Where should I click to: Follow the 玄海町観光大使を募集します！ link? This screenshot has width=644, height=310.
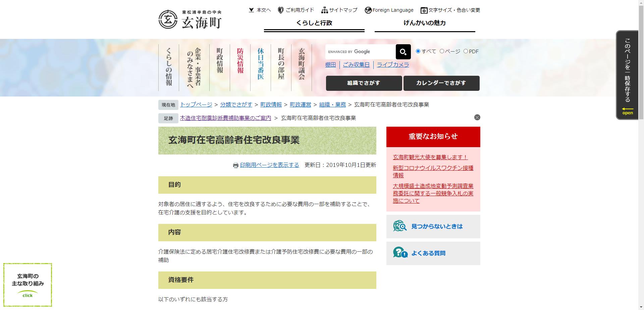coord(430,157)
